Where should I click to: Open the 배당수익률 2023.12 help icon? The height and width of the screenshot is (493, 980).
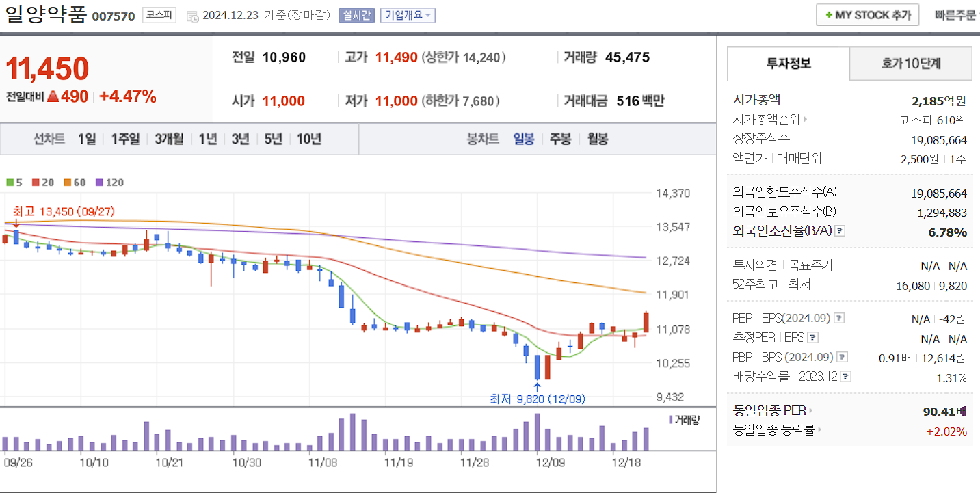pos(845,376)
